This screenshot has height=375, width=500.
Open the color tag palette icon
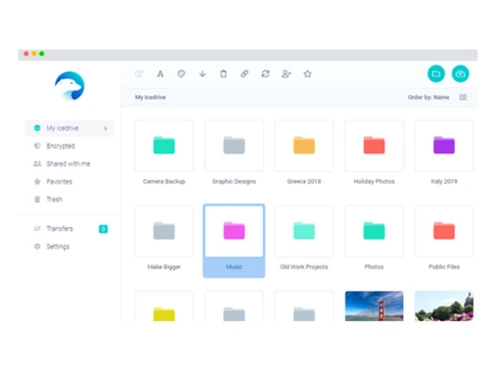[181, 74]
